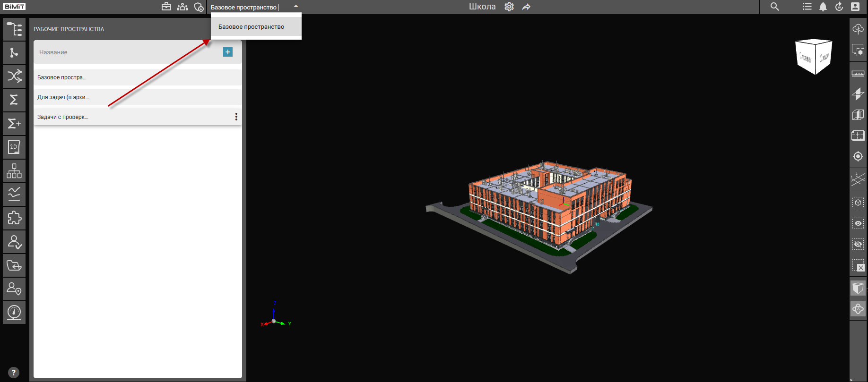Open the puzzle piece plugins icon
This screenshot has width=868, height=382.
[14, 218]
